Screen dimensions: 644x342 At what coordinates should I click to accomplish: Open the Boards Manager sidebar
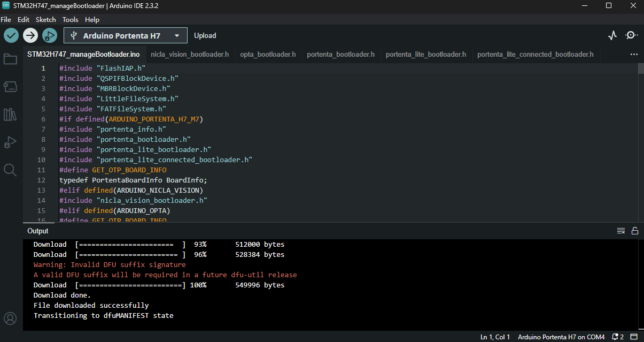pos(10,87)
